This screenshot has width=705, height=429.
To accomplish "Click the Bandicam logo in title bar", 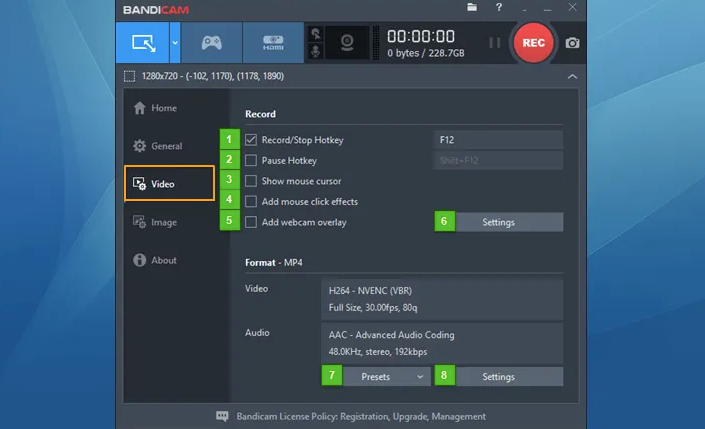I will coord(156,10).
